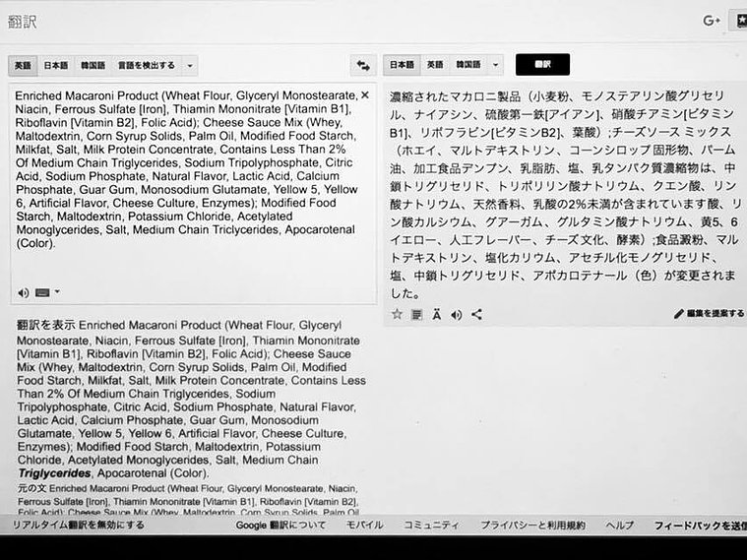Open Google 翻訳について link
This screenshot has width=747, height=560.
(280, 526)
